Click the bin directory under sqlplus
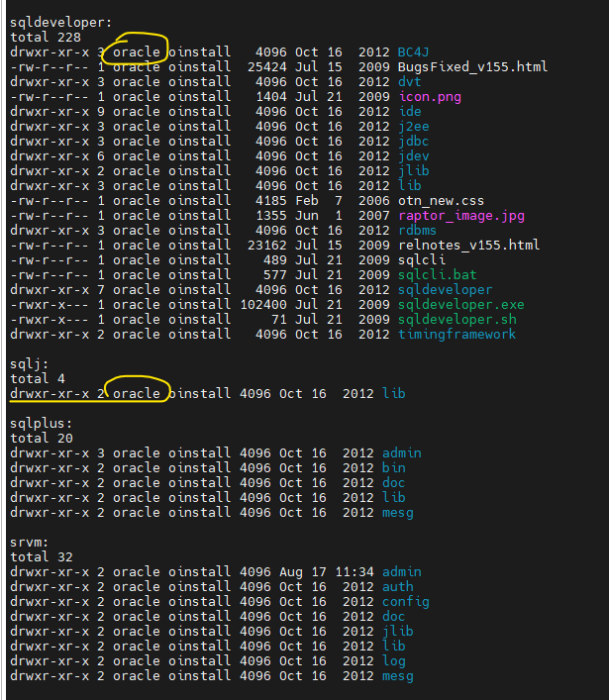 click(x=393, y=468)
